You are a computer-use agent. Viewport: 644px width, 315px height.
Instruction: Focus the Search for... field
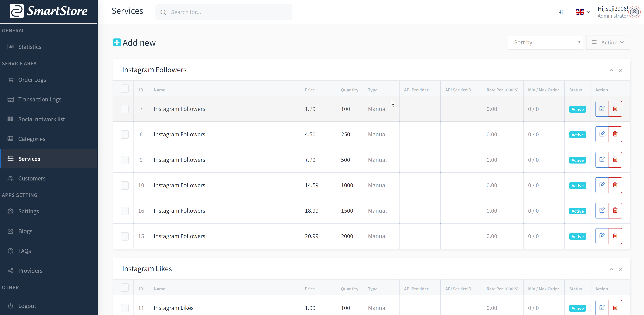(x=224, y=12)
